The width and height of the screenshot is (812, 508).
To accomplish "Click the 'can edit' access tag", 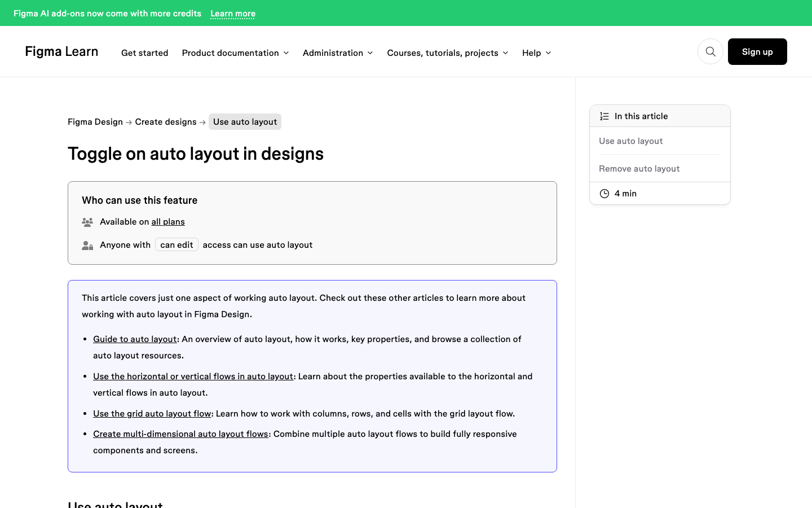I will [176, 244].
